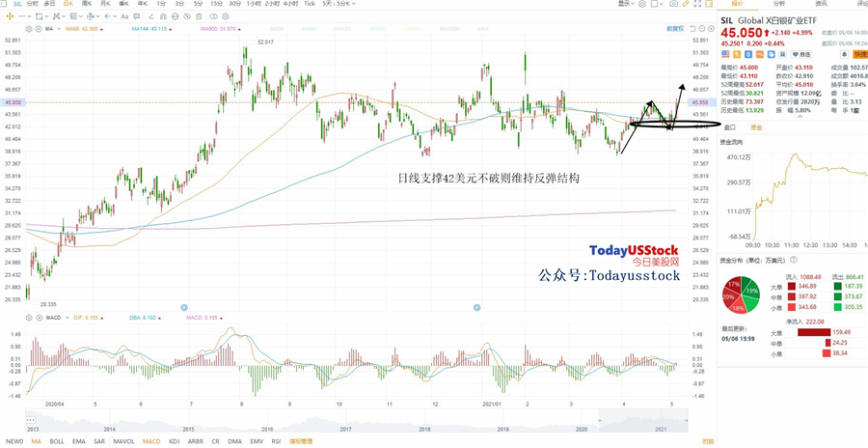Reset chart zoom with undo arrow

pos(693,29)
